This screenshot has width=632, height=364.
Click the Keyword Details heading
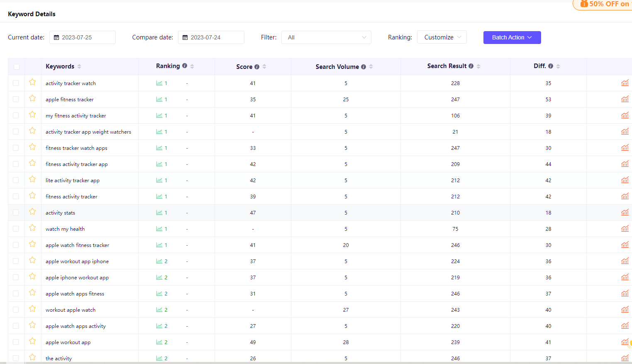click(x=32, y=14)
